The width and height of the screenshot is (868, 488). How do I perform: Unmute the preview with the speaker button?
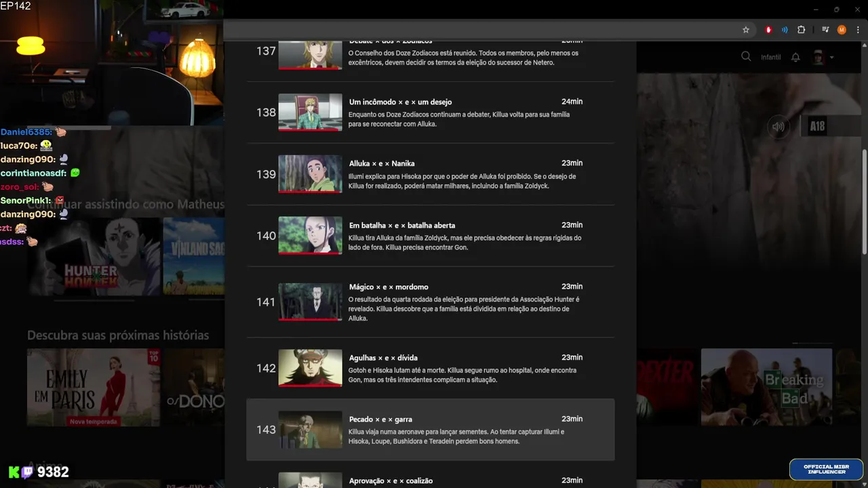(778, 126)
